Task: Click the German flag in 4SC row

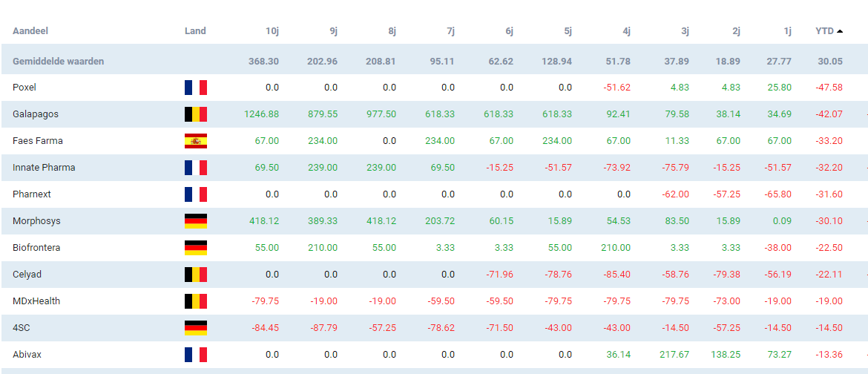Action: click(x=196, y=327)
